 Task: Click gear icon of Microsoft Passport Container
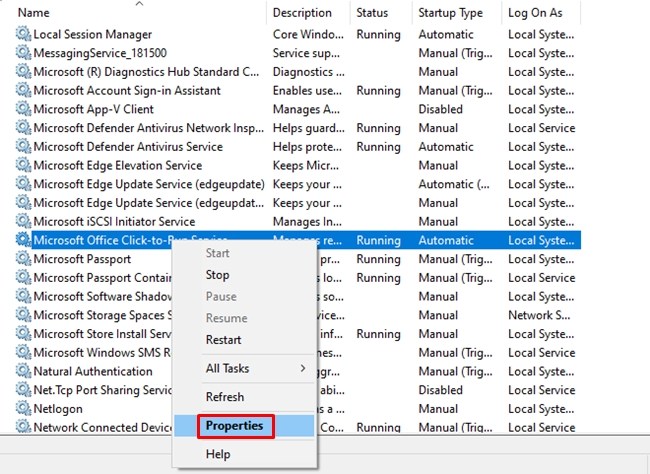tap(23, 277)
